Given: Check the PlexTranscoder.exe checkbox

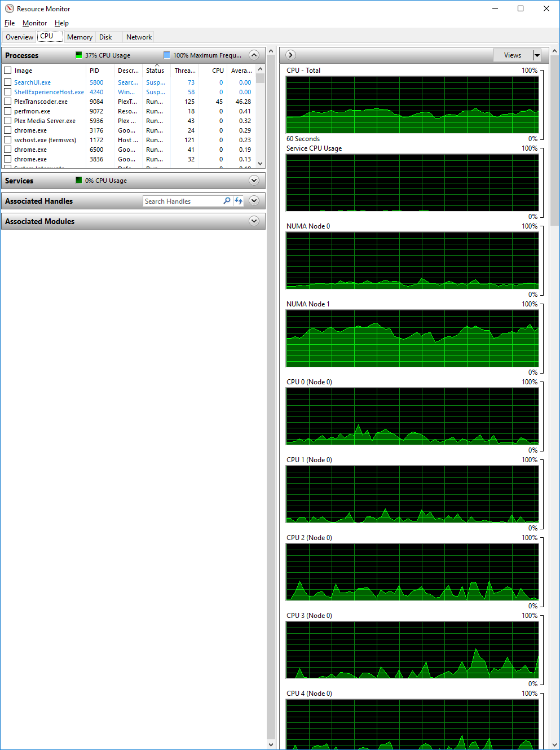Looking at the screenshot, I should click(8, 102).
